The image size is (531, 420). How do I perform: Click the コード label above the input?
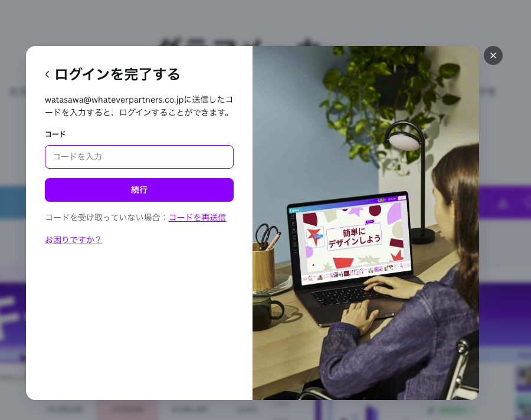[55, 134]
